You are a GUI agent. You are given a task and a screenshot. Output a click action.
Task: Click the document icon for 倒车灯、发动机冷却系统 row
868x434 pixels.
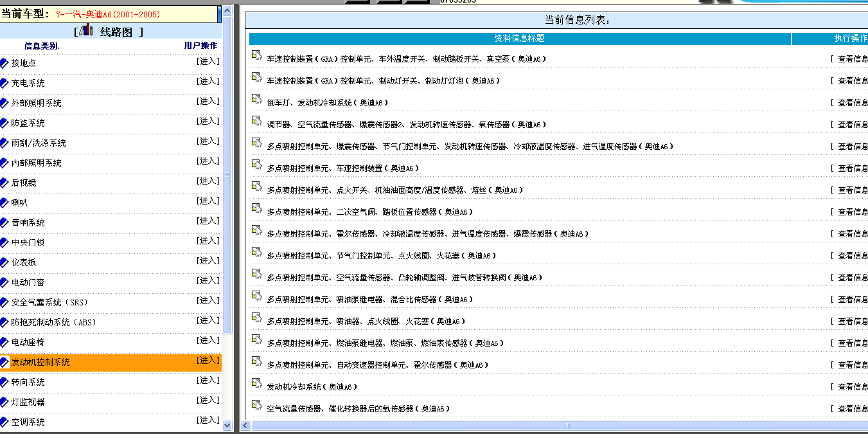pyautogui.click(x=257, y=99)
